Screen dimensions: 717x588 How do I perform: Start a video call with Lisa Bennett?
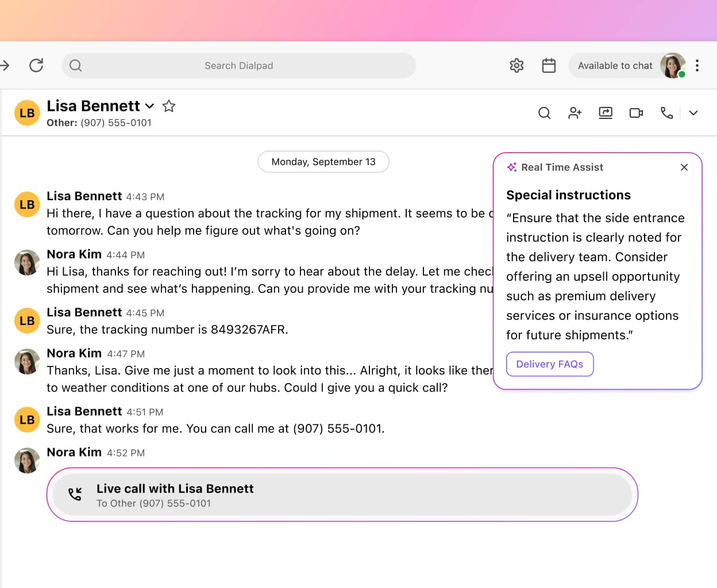(636, 113)
